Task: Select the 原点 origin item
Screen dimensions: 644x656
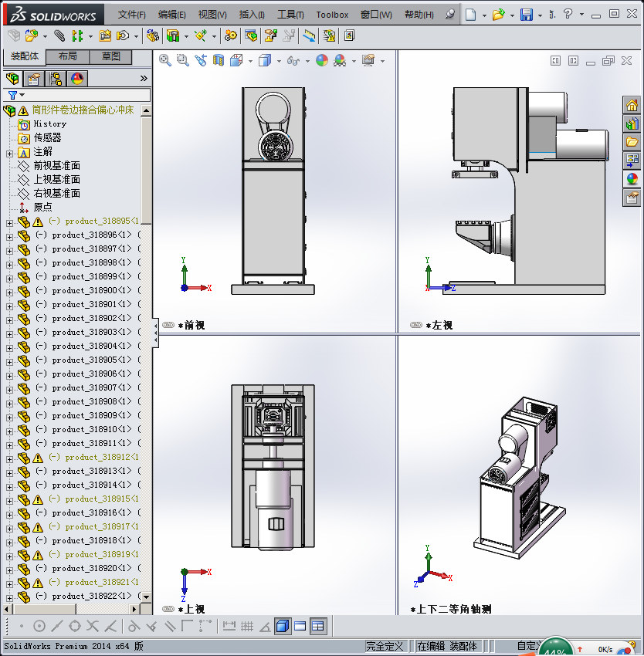Action: (x=42, y=207)
